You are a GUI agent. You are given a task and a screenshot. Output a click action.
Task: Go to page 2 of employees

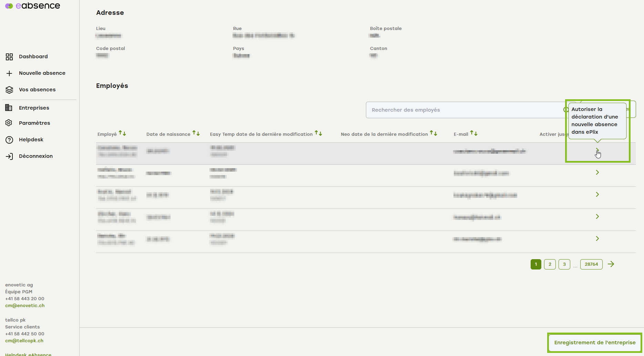point(550,264)
